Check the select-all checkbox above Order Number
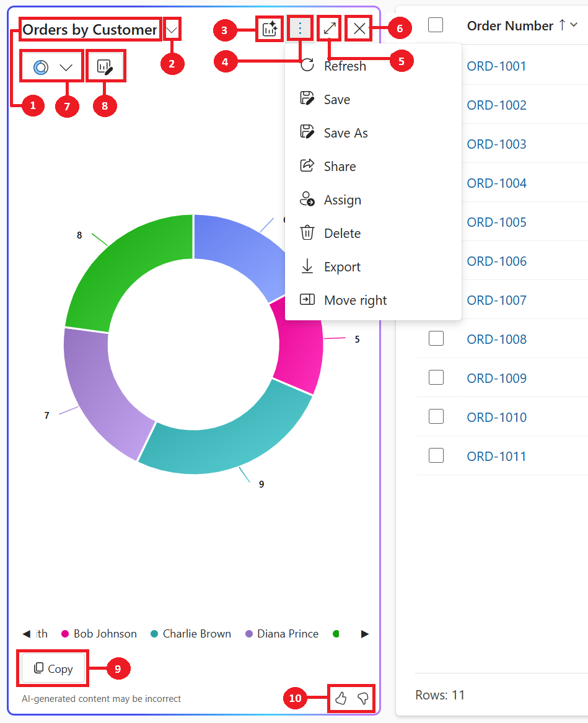Viewport: 588px width, 723px height. click(436, 25)
